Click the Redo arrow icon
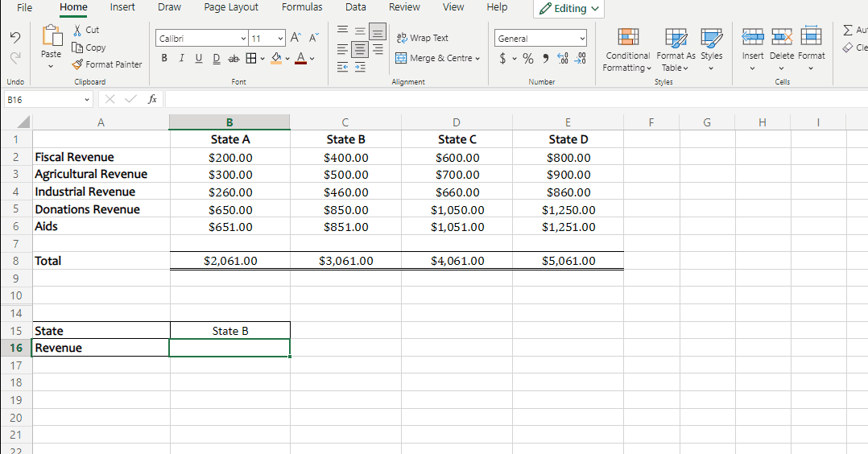This screenshot has width=868, height=454. [x=15, y=57]
